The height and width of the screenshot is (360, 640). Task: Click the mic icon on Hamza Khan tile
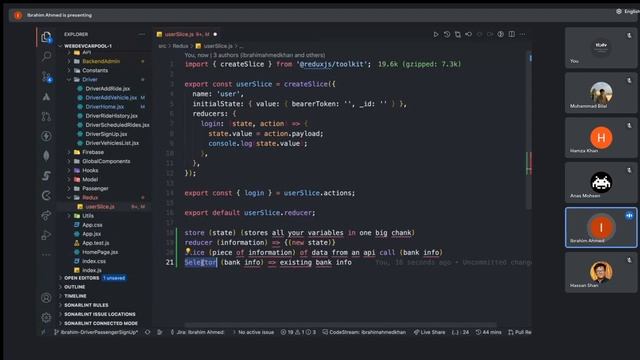(629, 126)
